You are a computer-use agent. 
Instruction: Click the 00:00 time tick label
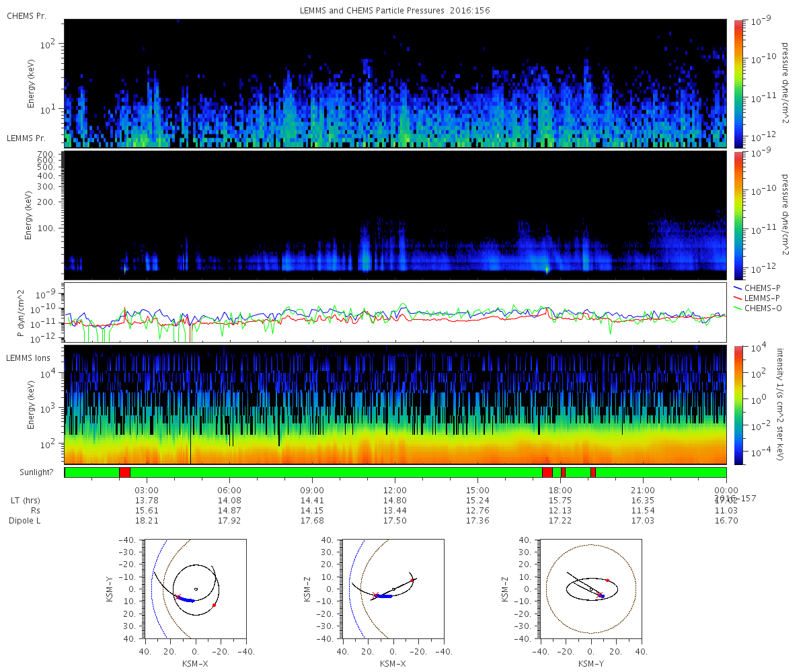pyautogui.click(x=726, y=490)
